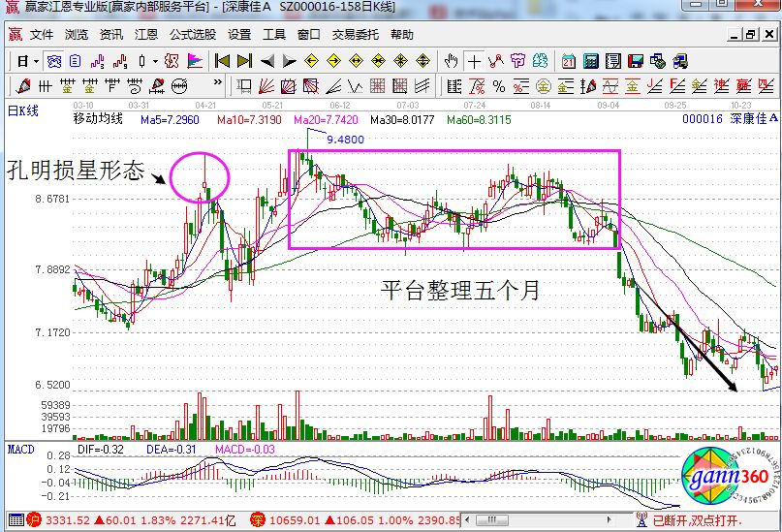Viewport: 782px width, 532px height.
Task: Select the crosshair cursor tool
Action: [475, 61]
